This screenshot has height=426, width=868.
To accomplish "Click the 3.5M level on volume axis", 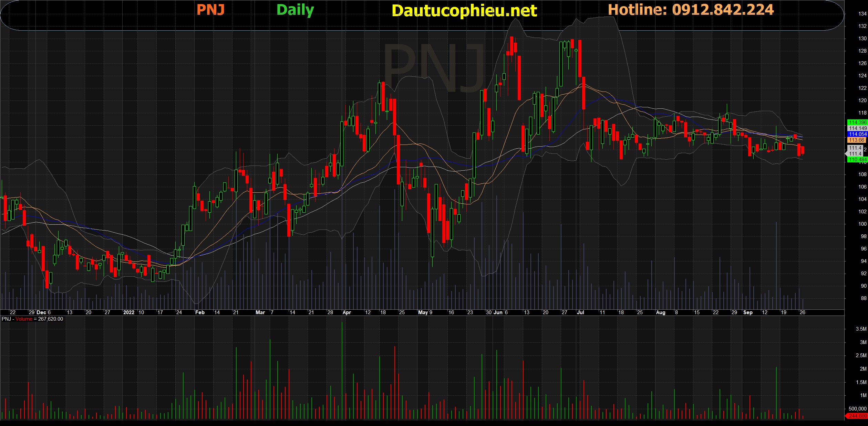I will [x=861, y=329].
